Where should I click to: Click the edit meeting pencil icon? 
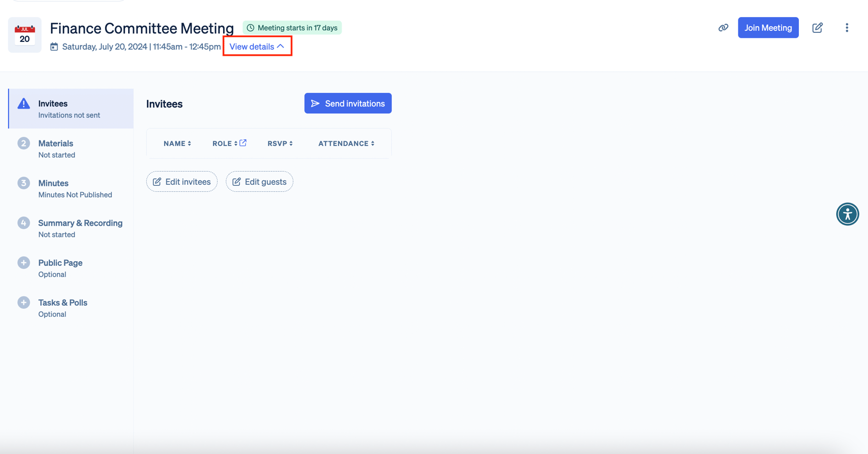[x=818, y=28]
